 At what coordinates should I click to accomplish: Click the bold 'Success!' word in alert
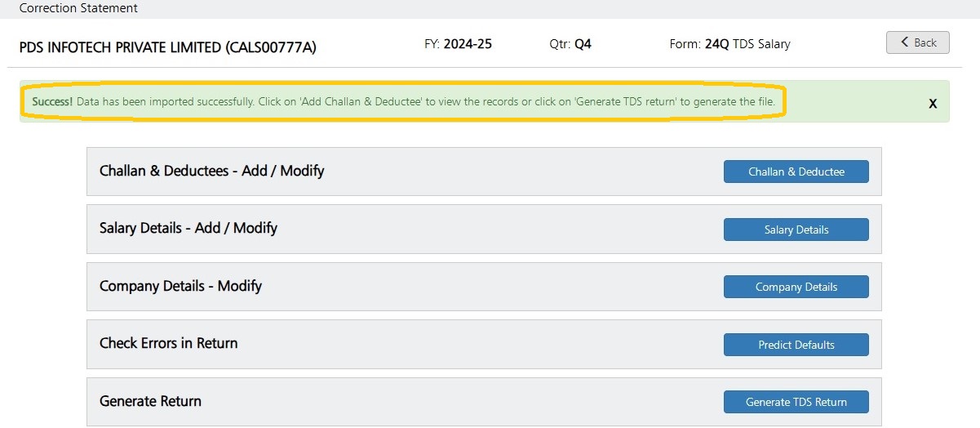coord(52,102)
